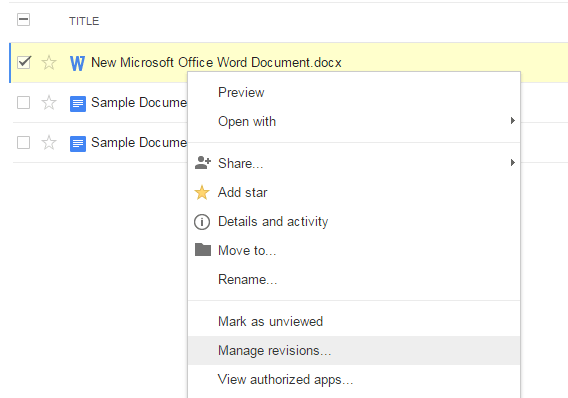Screen dimensions: 568x398
Task: Open Manage revisions...
Action: point(354,350)
